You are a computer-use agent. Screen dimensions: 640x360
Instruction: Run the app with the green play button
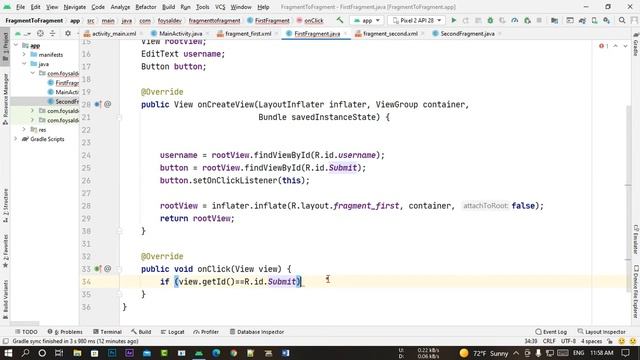(x=453, y=20)
